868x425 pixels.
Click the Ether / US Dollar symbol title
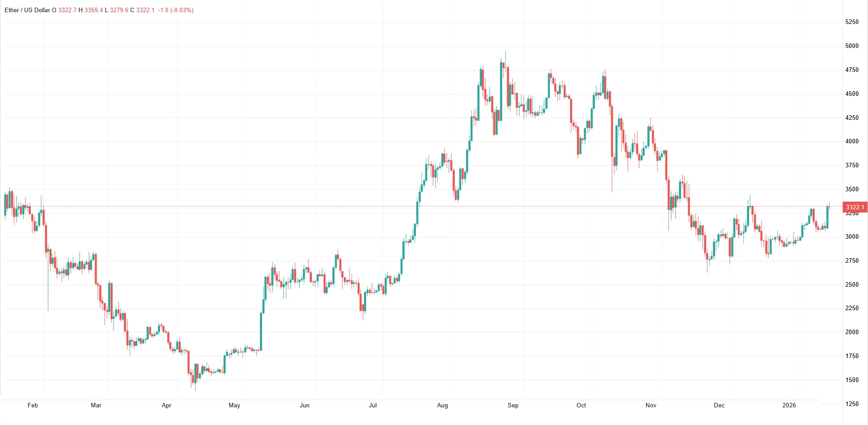pos(27,10)
